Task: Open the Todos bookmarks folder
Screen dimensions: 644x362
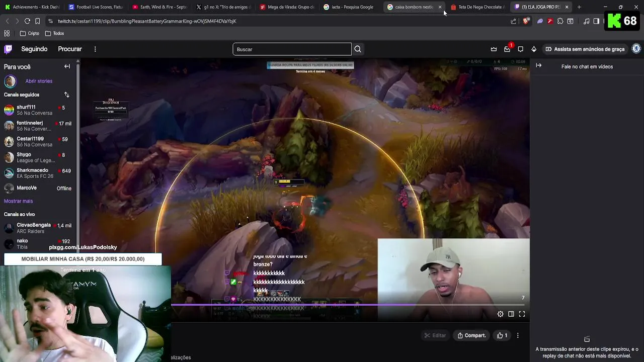Action: coord(54,33)
